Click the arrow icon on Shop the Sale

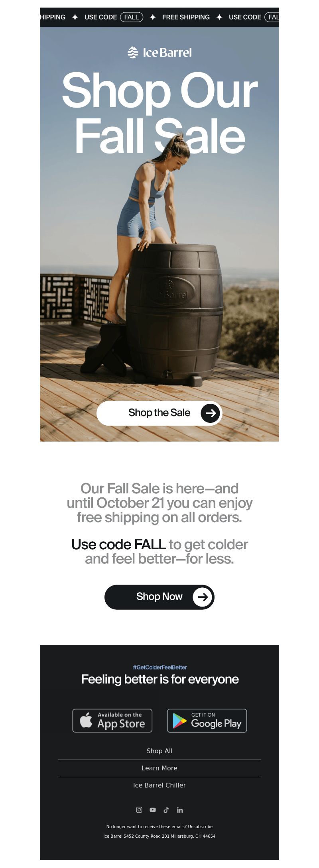click(x=211, y=413)
